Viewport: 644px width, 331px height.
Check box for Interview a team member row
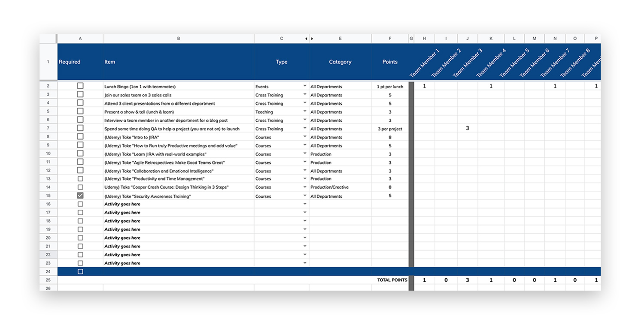(80, 120)
